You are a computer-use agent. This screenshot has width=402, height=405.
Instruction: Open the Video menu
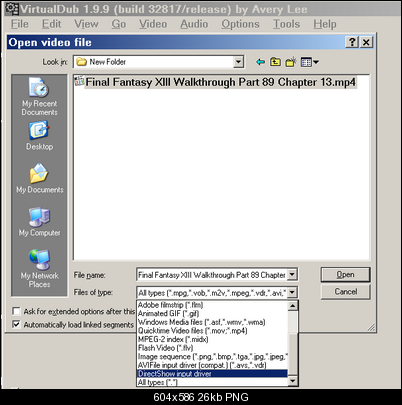[153, 24]
